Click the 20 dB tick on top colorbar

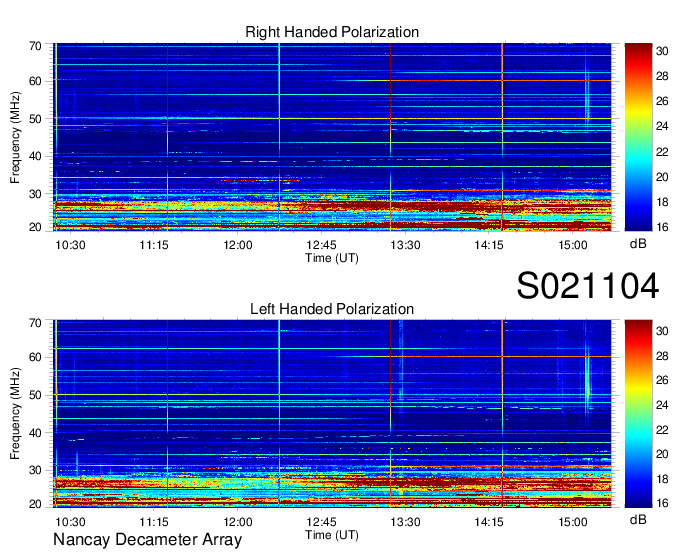point(662,177)
